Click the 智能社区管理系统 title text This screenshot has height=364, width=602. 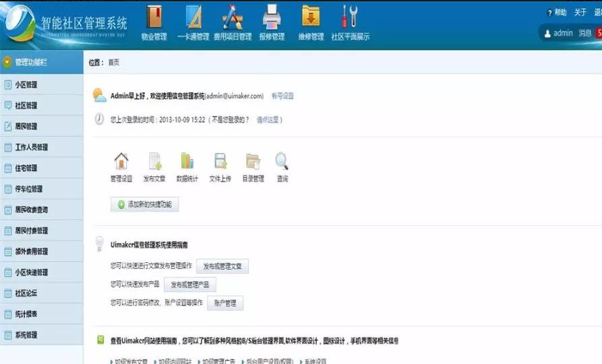point(84,23)
